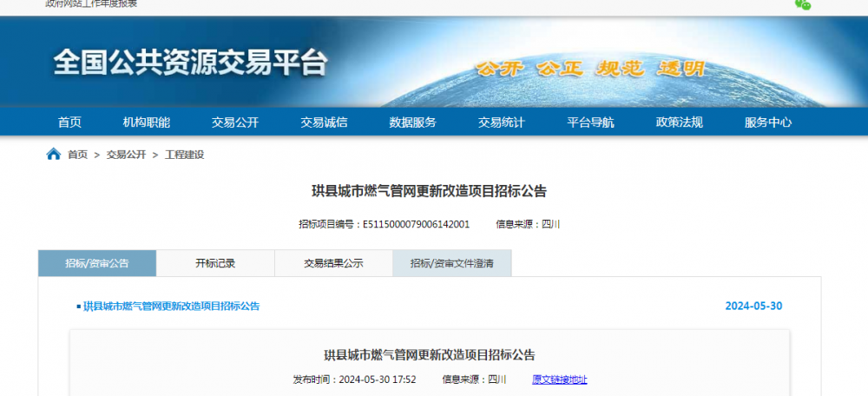Image resolution: width=868 pixels, height=396 pixels.
Task: Open the 交易统计 navigation menu
Action: (501, 122)
